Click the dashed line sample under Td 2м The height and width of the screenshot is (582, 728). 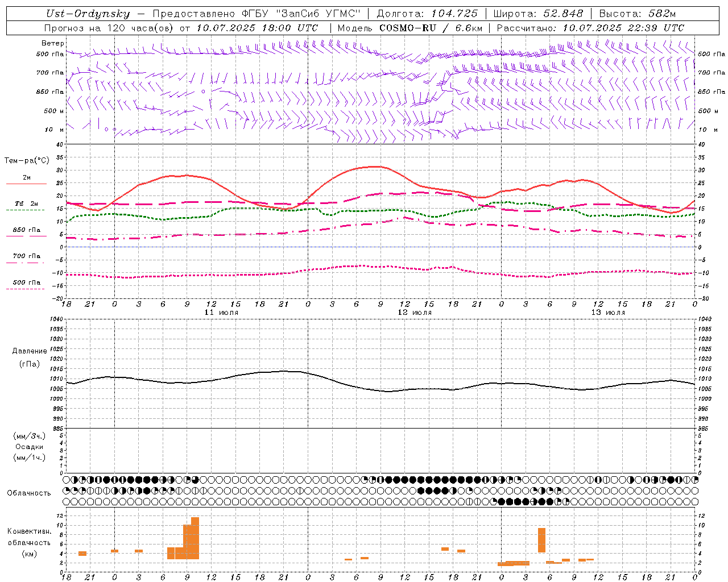coord(25,210)
